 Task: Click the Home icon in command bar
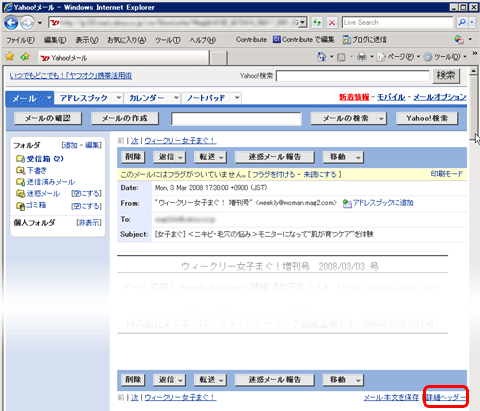(x=321, y=57)
